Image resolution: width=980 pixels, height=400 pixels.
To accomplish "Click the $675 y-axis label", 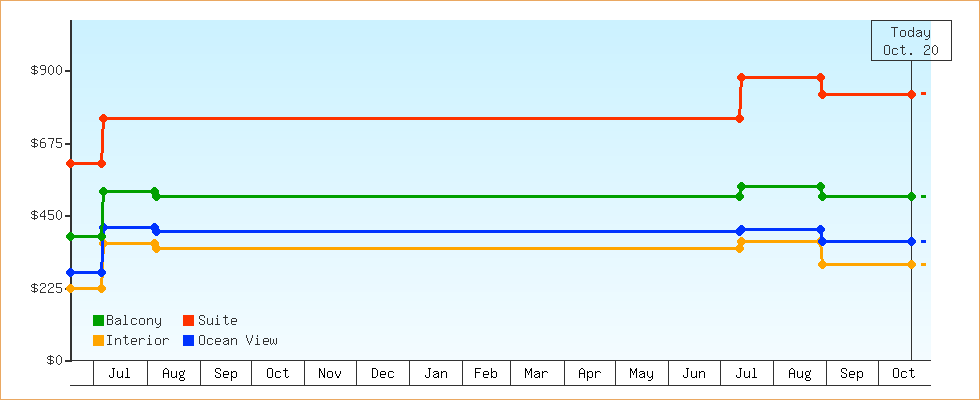I will [47, 144].
